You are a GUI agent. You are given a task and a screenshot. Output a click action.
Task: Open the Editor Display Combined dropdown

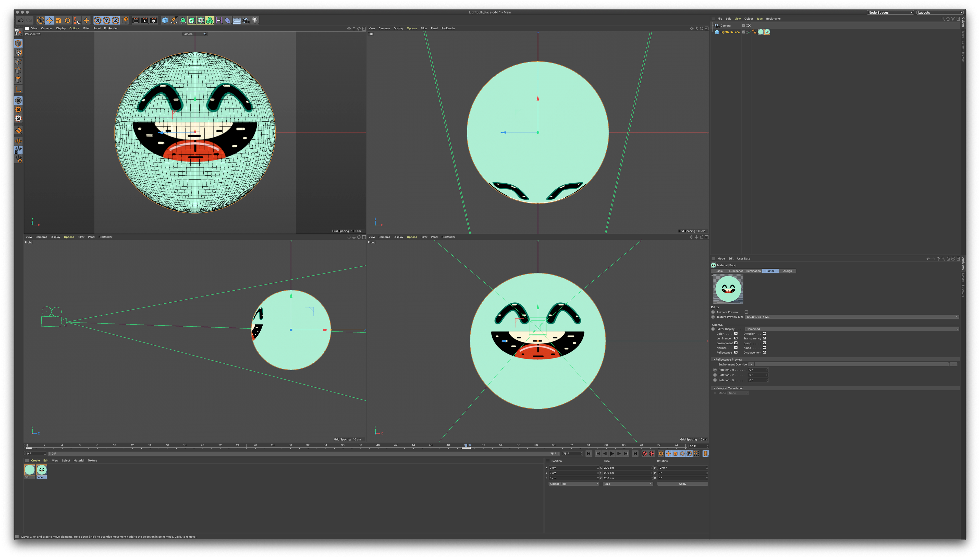(852, 329)
